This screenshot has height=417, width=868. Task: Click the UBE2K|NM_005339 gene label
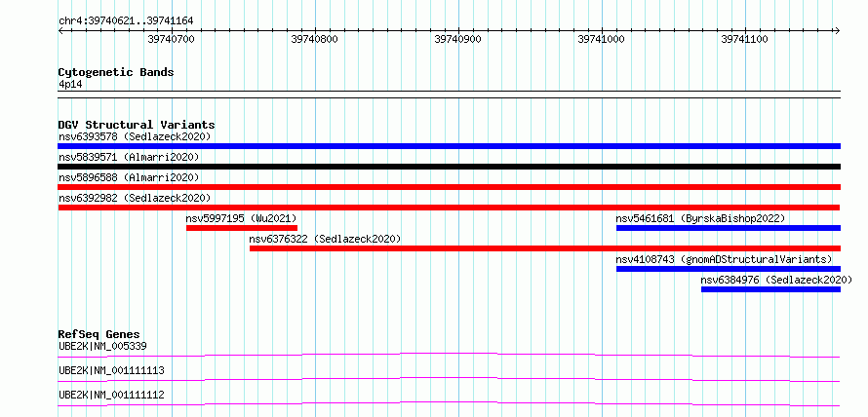tap(102, 346)
